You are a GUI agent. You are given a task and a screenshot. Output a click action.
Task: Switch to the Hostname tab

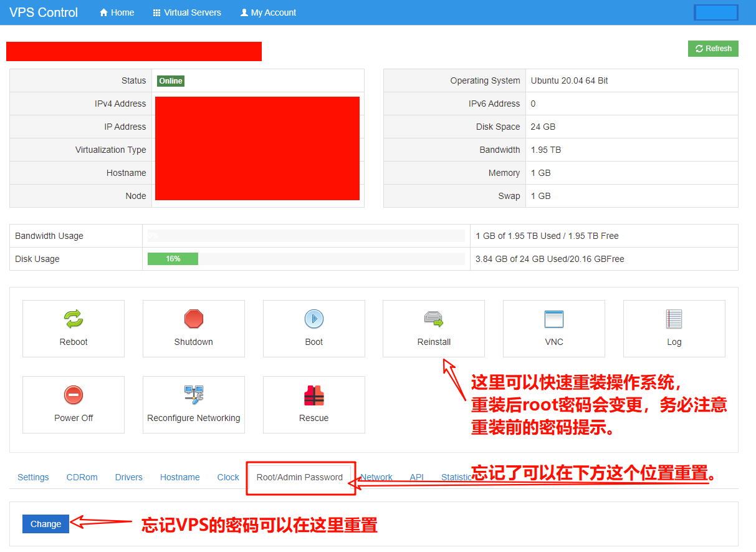coord(179,477)
